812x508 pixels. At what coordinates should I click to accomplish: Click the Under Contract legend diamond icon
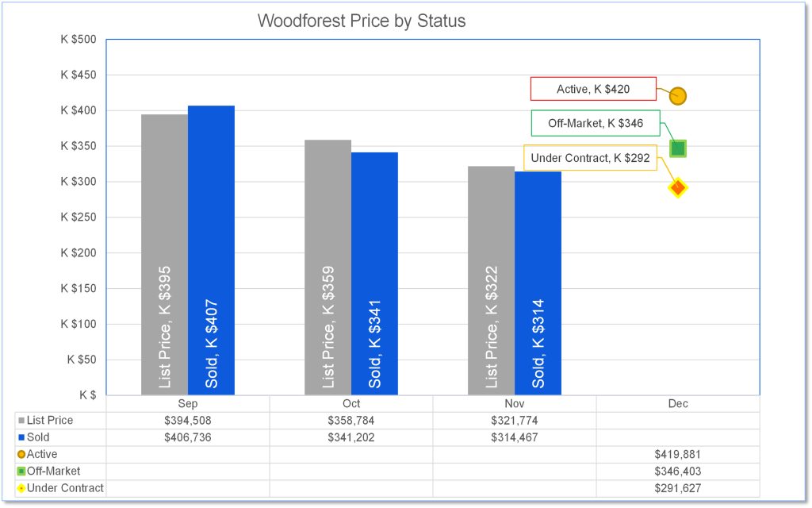tap(21, 488)
